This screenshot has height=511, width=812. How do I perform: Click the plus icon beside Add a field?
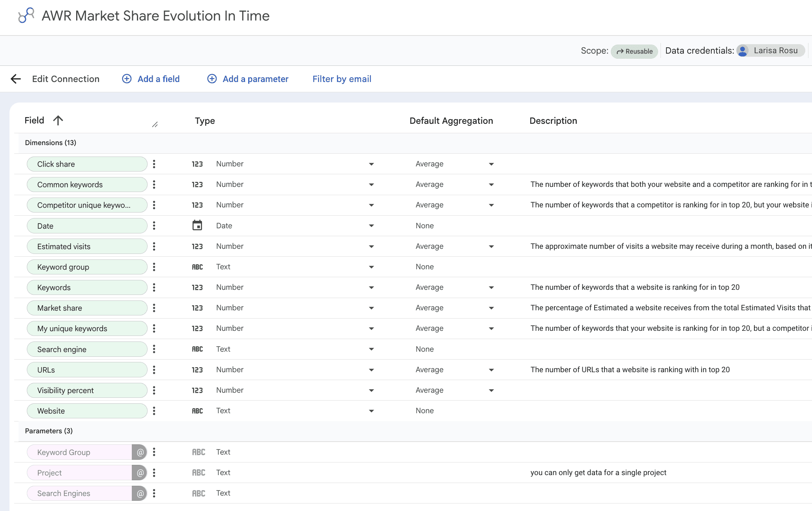pos(127,79)
